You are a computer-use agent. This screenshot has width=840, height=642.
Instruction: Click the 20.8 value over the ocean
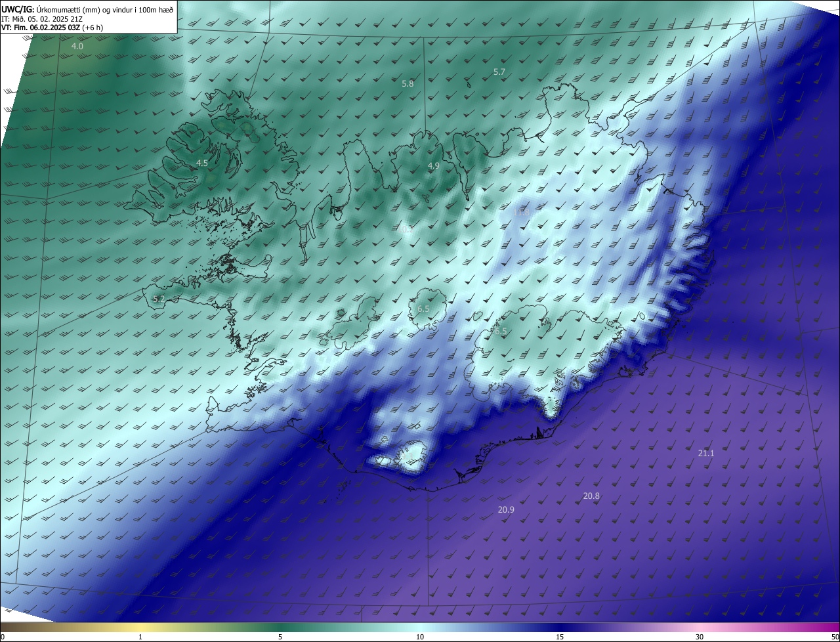click(591, 496)
